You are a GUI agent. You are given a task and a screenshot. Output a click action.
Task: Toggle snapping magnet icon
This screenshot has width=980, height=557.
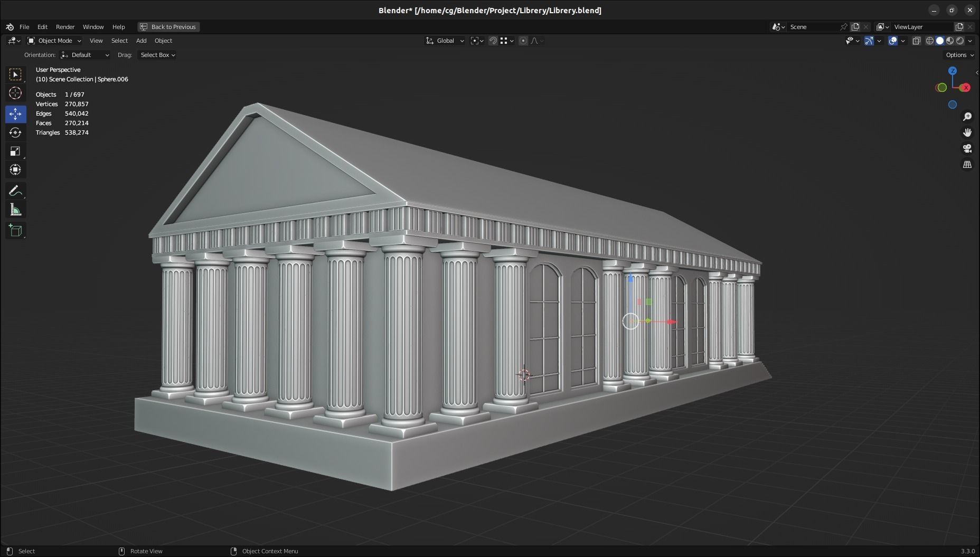pos(493,41)
